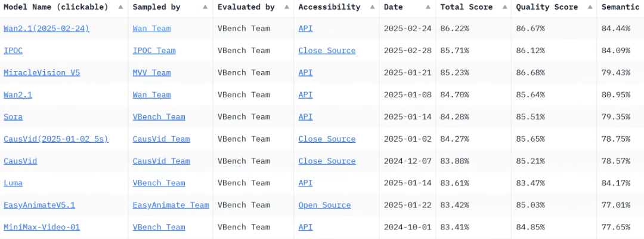Toggle sort on Date column arrow

click(428, 7)
